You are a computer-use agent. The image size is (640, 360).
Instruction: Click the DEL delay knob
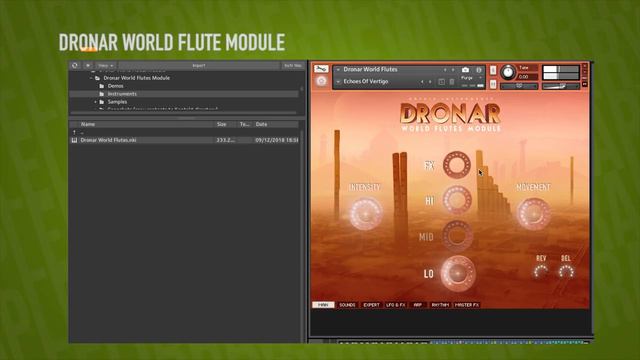coord(566,271)
